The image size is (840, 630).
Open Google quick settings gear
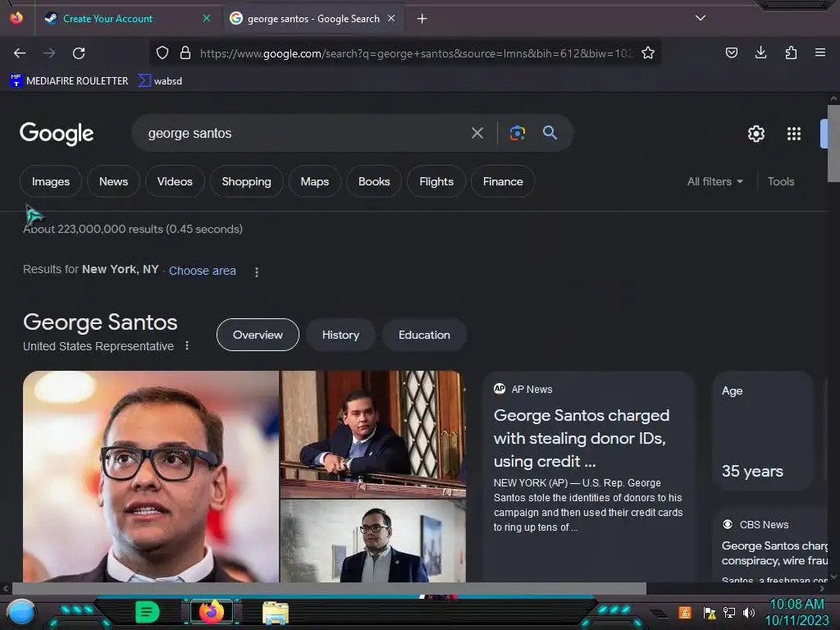(x=756, y=134)
